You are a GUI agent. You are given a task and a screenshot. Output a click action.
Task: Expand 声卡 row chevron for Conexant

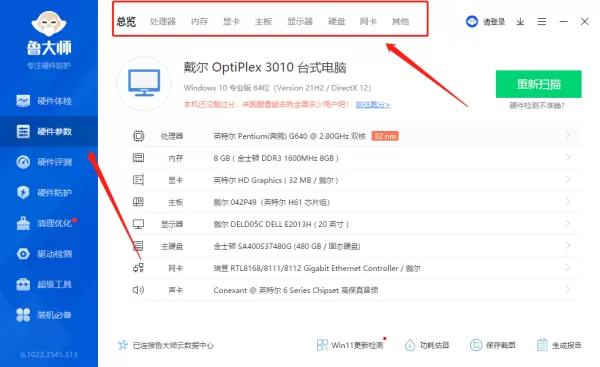point(568,290)
